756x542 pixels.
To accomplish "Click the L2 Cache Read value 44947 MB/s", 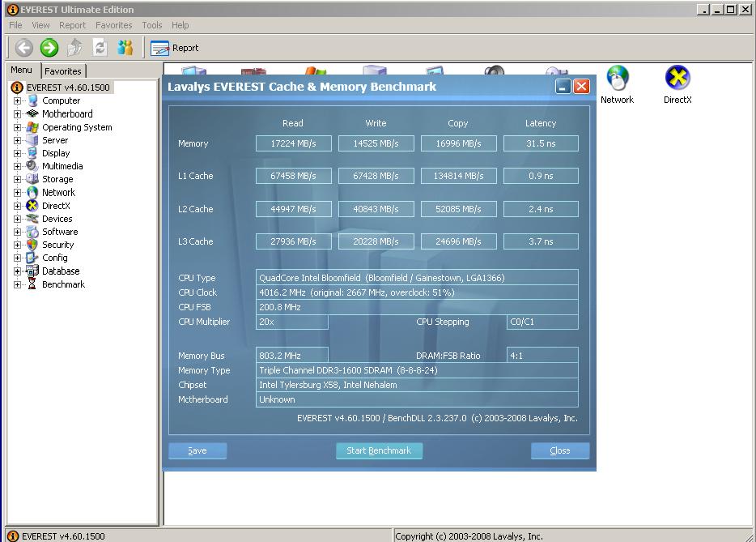I will pyautogui.click(x=293, y=210).
